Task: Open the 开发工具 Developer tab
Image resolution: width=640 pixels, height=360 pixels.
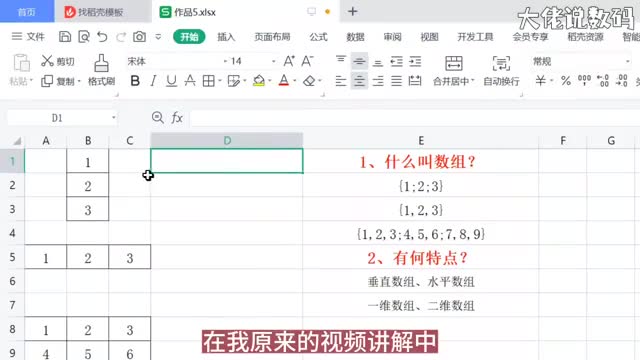Action: (x=476, y=37)
